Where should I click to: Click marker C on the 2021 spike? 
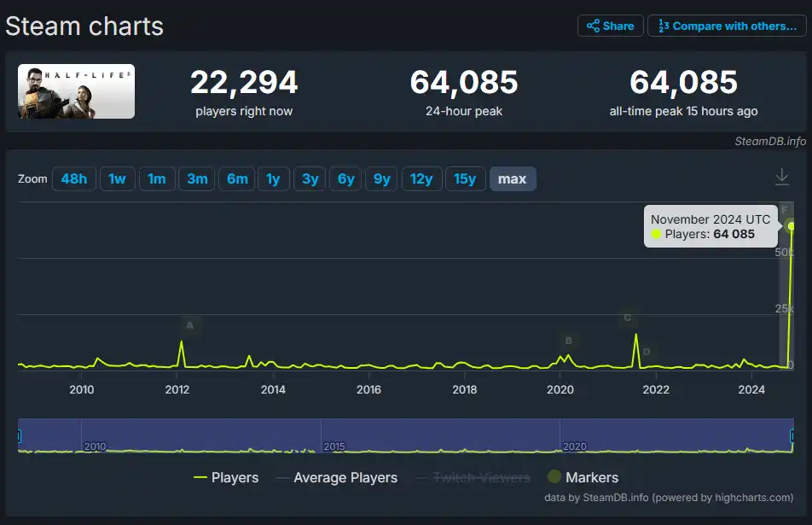[627, 319]
